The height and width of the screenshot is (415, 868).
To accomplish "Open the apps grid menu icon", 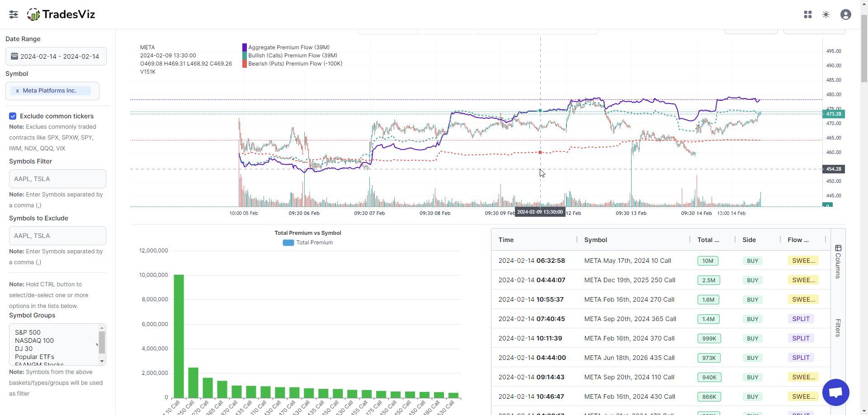I will [x=808, y=14].
